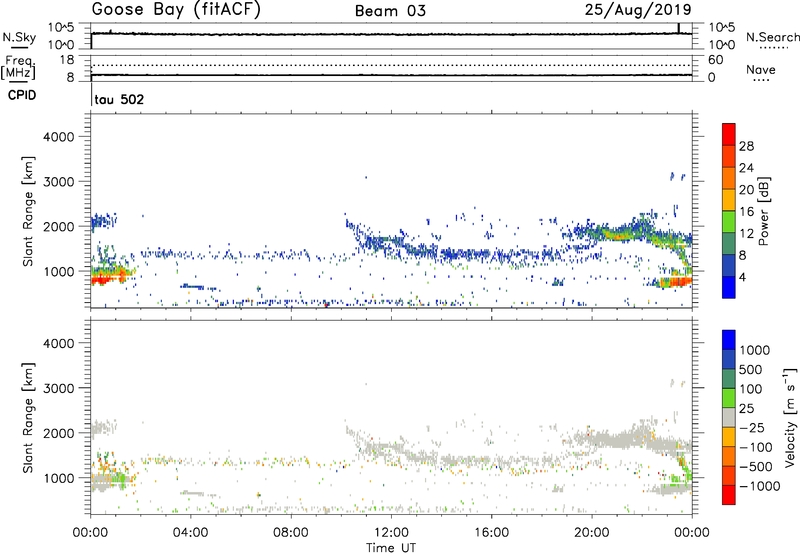Pick velocity segment between 25 and 100
This screenshot has width=800, height=554.
click(729, 398)
